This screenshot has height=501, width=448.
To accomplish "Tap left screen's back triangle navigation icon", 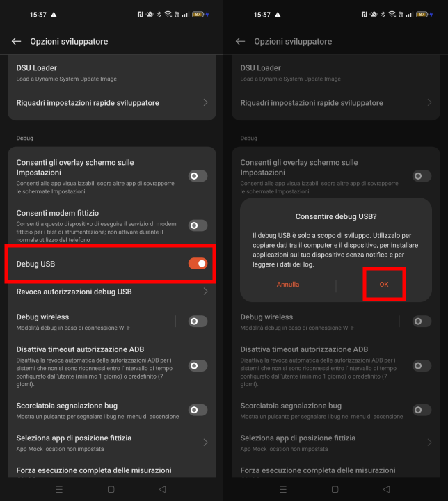I will tap(163, 489).
